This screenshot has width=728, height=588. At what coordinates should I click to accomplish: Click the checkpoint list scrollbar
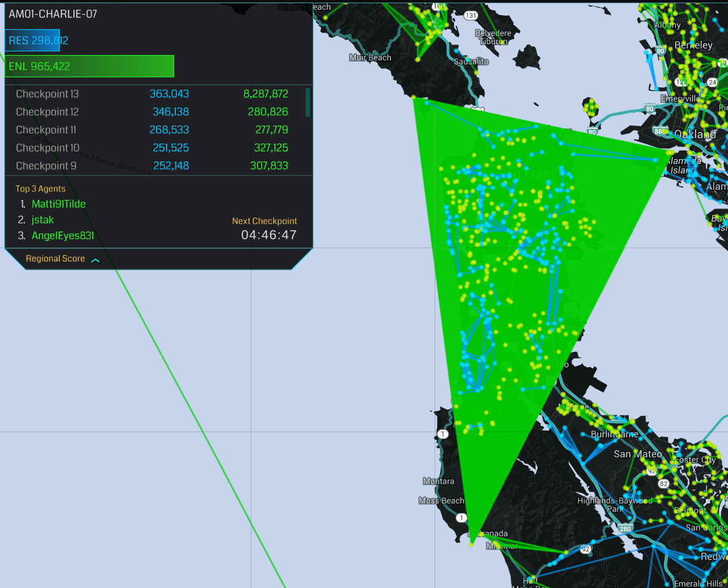pyautogui.click(x=308, y=102)
